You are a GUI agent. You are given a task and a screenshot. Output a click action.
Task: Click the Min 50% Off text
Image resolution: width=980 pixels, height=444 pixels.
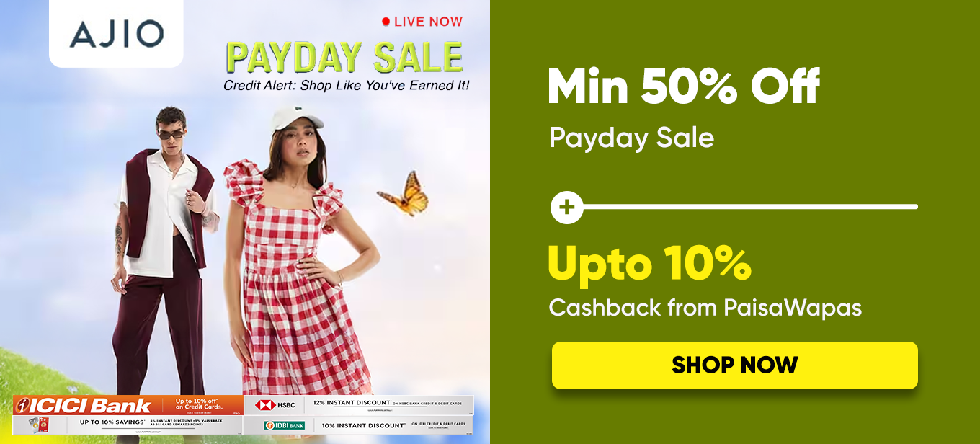coord(683,87)
